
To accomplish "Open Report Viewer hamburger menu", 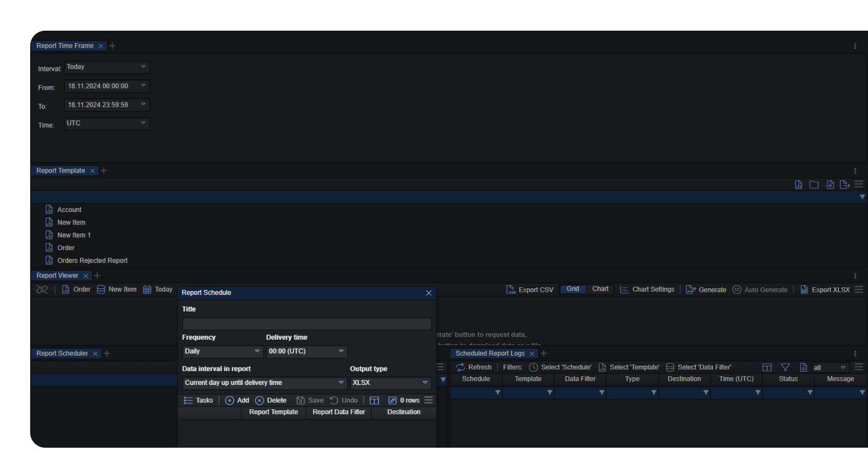I will [859, 289].
